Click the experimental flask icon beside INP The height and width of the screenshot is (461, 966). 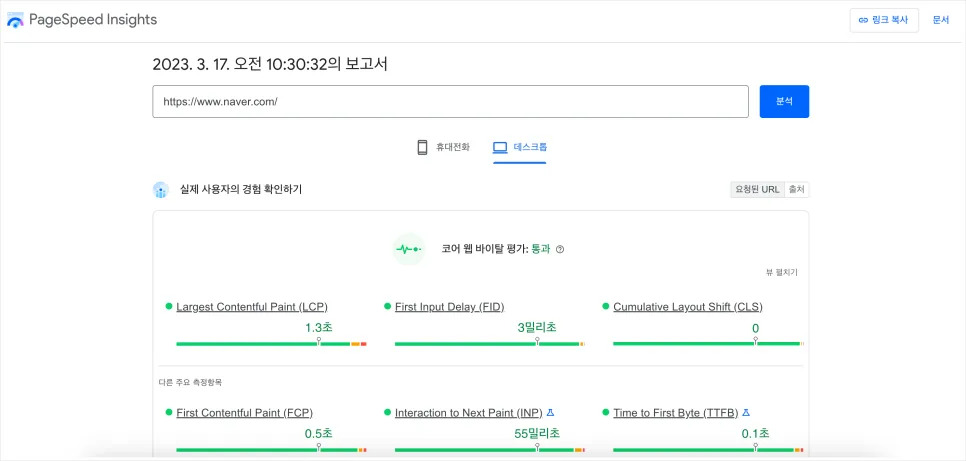[551, 412]
